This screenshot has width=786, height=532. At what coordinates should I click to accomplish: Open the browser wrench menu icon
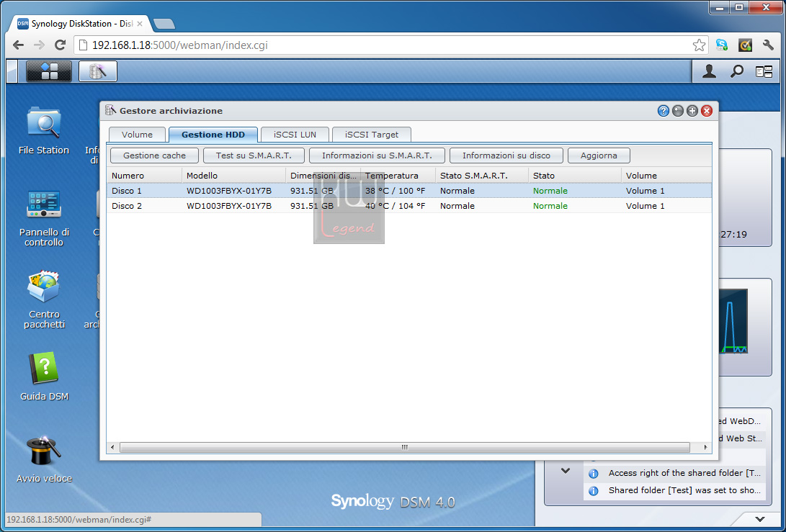768,45
